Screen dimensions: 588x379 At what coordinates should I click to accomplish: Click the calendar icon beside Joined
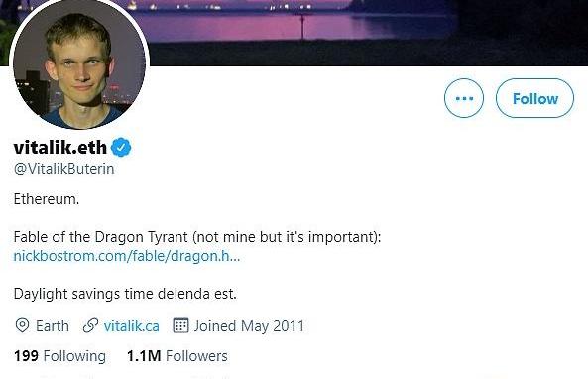point(180,325)
